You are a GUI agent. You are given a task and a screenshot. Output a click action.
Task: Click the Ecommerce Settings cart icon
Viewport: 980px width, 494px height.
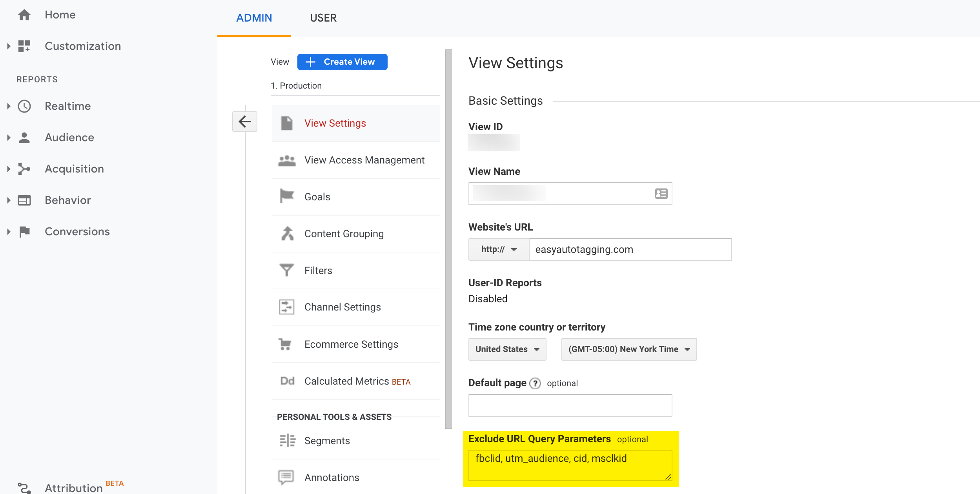click(285, 344)
